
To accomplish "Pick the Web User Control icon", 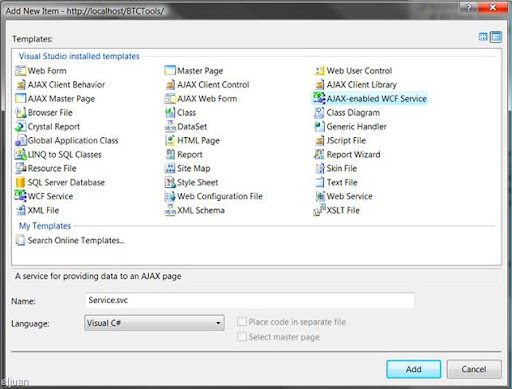I will [319, 71].
